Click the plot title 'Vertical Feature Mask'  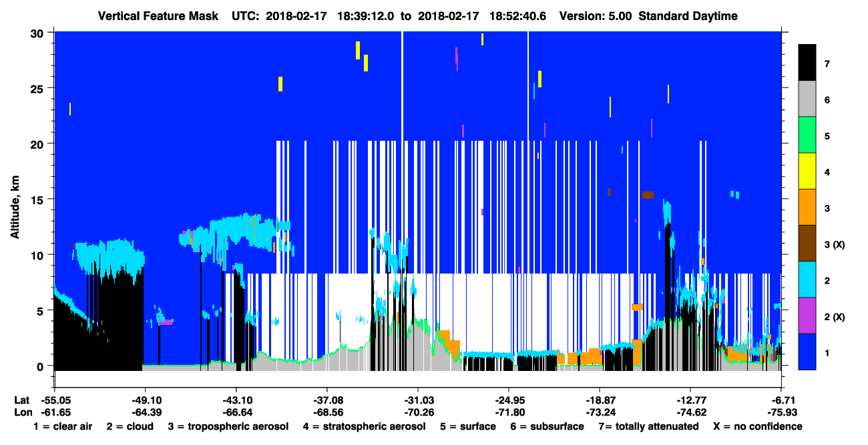point(158,16)
